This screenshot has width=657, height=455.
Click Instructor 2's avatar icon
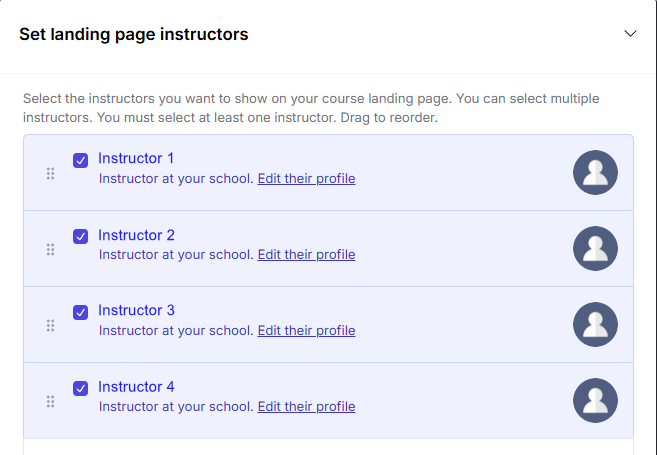pyautogui.click(x=595, y=249)
